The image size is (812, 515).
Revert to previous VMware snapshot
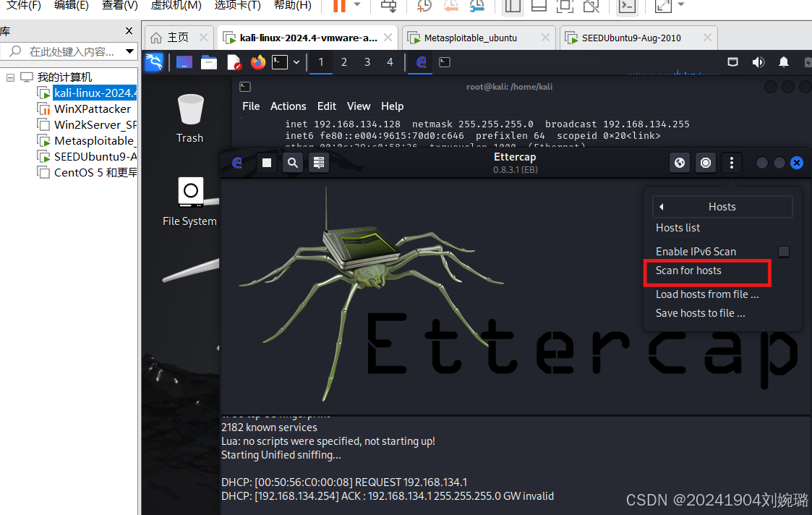coord(451,6)
